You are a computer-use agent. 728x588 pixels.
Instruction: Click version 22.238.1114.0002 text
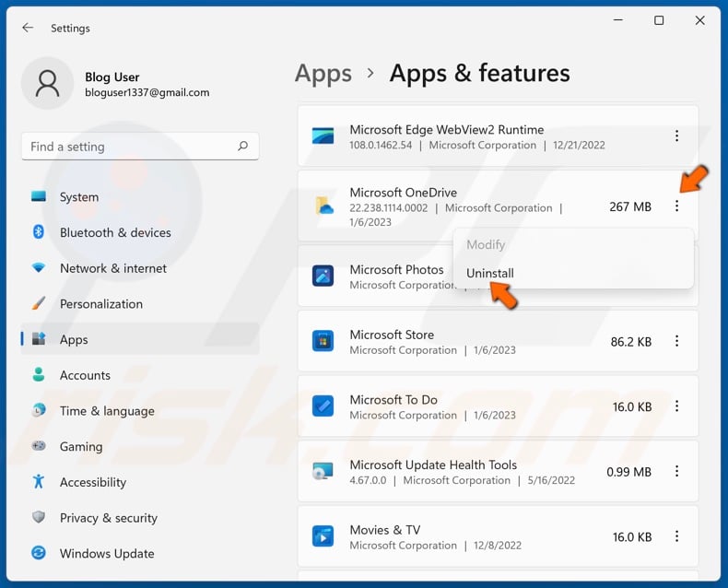coord(389,207)
